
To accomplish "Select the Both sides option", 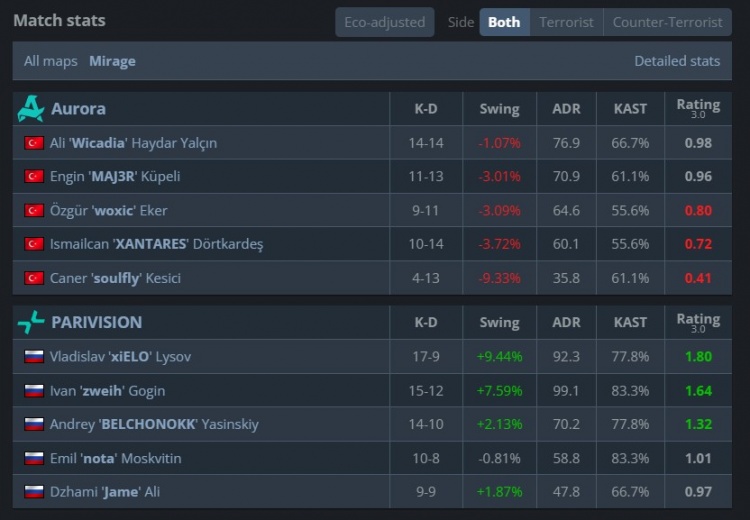I will [x=504, y=22].
